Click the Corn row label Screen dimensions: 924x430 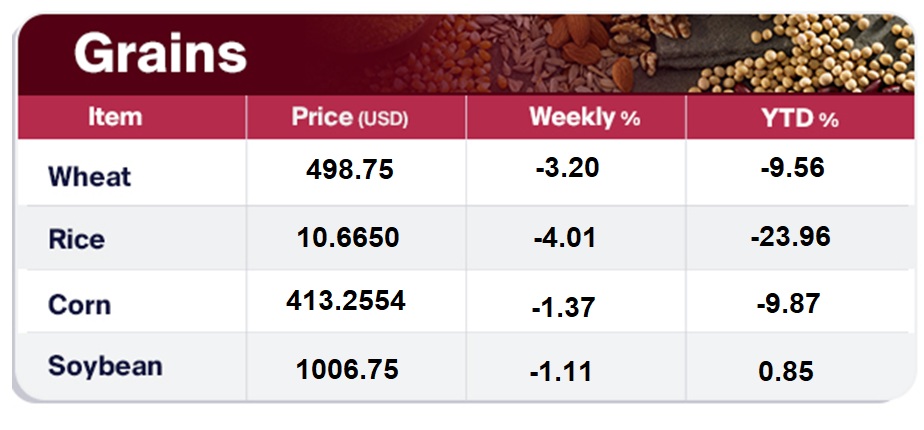pyautogui.click(x=79, y=304)
